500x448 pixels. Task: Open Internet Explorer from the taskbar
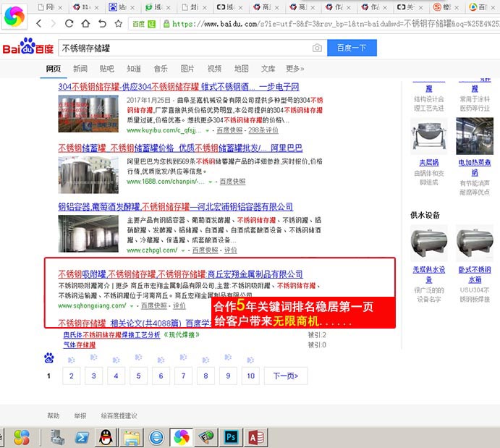[x=156, y=437]
